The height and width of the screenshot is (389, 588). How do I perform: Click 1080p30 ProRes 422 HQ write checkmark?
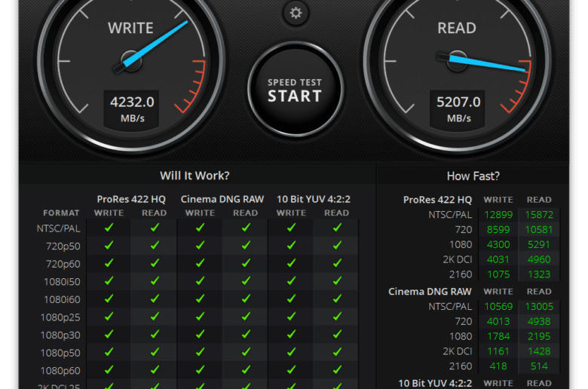click(109, 334)
